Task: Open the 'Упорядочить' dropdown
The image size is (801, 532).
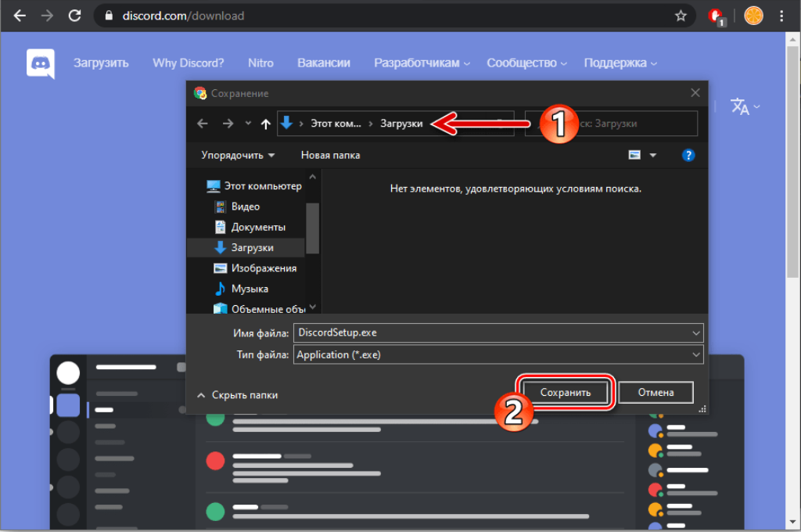Action: coord(238,155)
